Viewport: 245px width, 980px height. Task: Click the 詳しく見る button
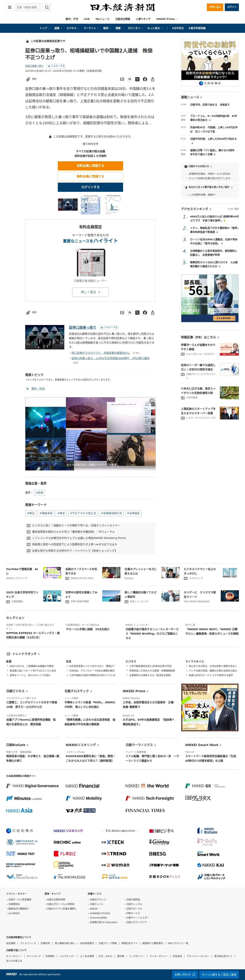point(90,292)
